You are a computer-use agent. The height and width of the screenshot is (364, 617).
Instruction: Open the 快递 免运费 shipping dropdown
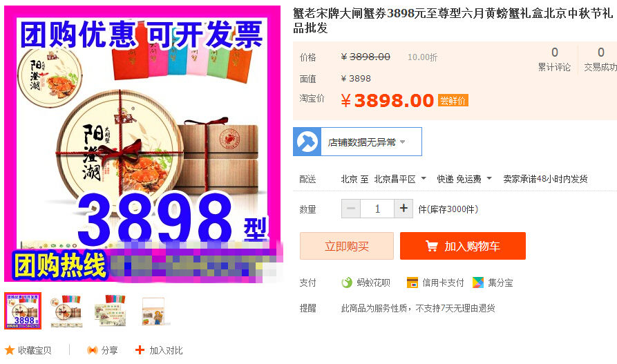(464, 179)
